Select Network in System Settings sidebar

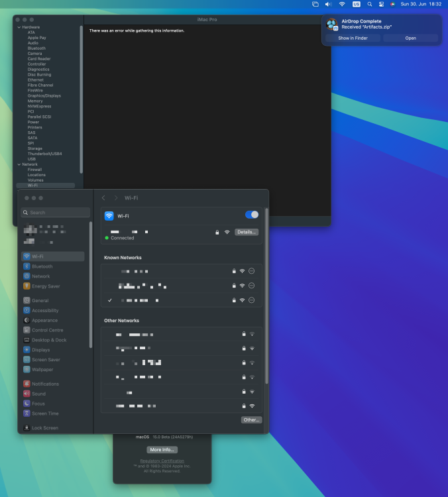(52, 276)
